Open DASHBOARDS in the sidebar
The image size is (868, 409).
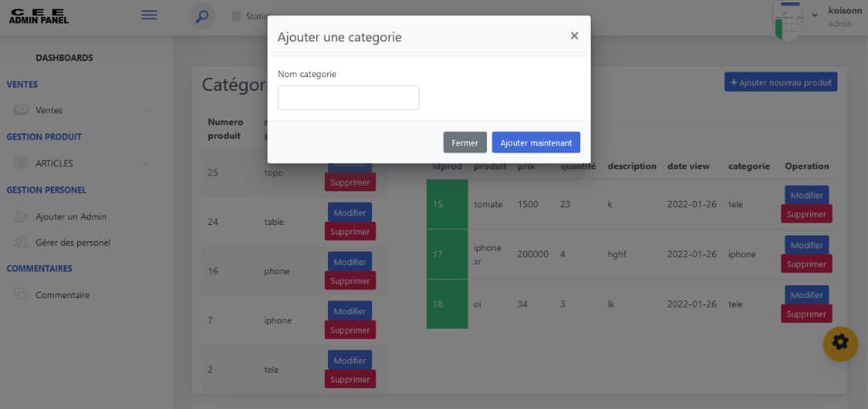pyautogui.click(x=64, y=58)
